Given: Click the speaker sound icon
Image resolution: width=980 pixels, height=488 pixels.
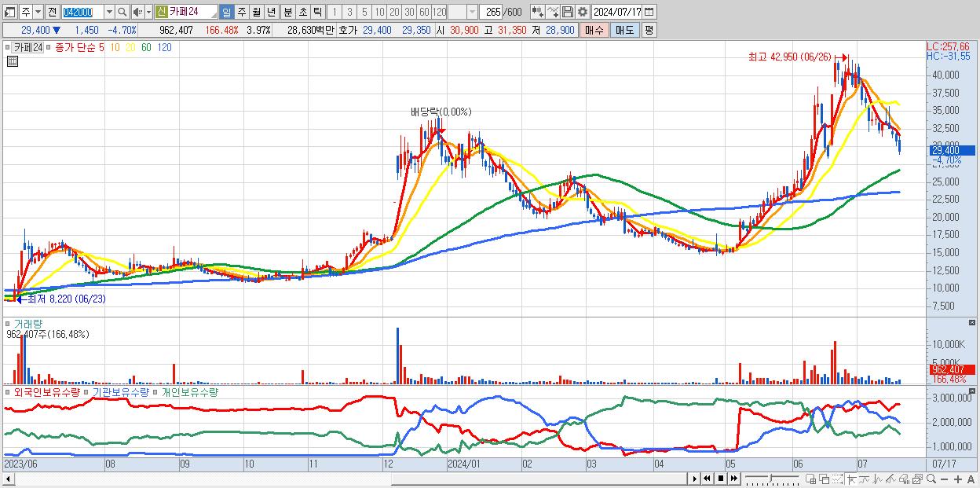Looking at the screenshot, I should point(137,12).
